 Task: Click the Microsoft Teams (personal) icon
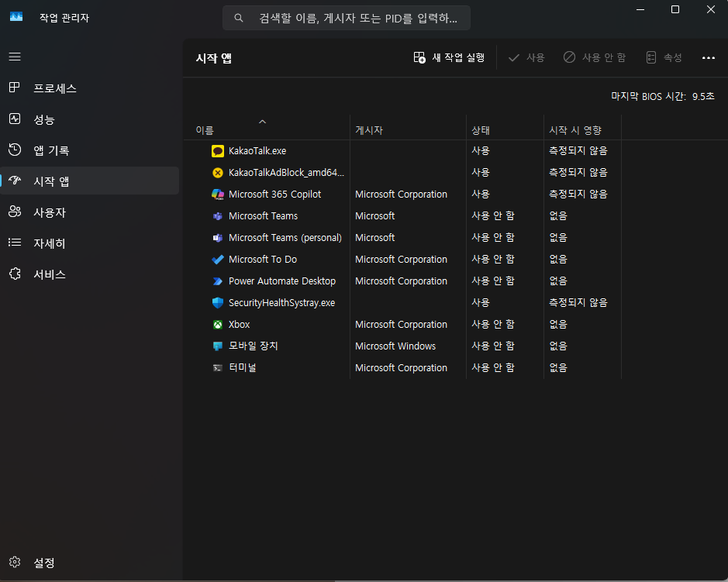218,238
